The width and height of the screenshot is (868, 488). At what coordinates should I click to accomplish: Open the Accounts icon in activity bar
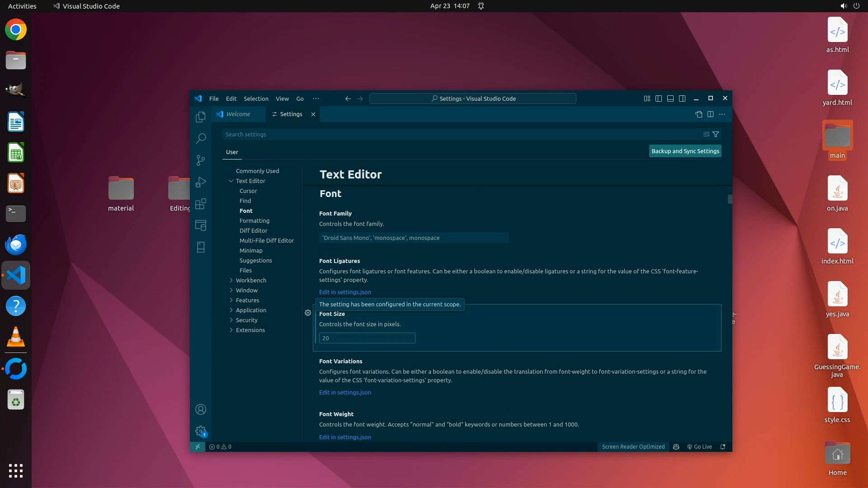click(x=201, y=409)
